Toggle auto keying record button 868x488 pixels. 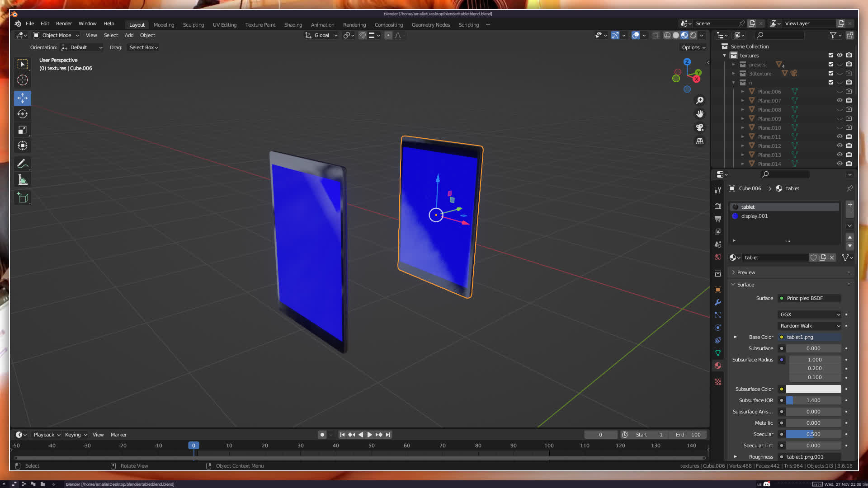pyautogui.click(x=322, y=435)
